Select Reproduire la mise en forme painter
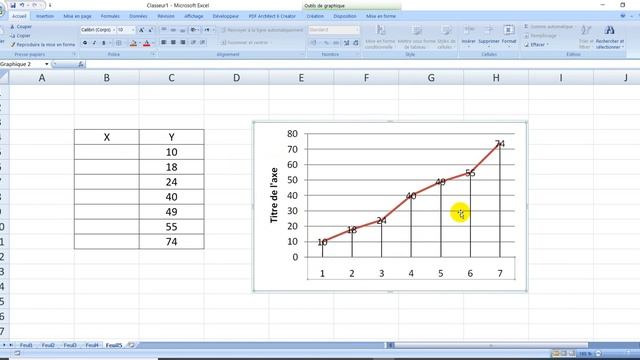Viewport: 640px width, 360px height. [42, 44]
